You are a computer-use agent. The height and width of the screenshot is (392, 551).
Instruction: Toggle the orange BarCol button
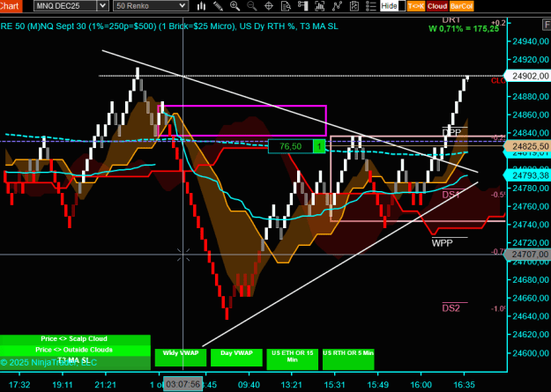(461, 6)
